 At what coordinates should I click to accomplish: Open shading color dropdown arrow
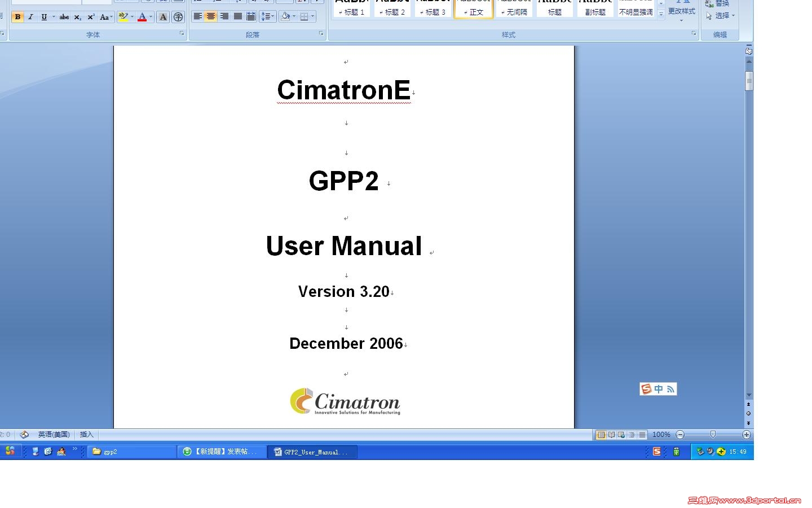[x=294, y=16]
